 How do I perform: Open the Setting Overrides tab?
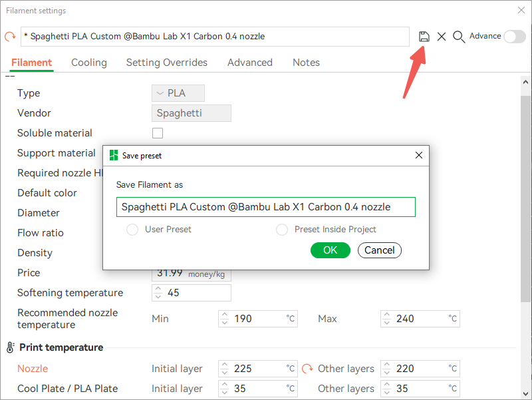tap(167, 63)
